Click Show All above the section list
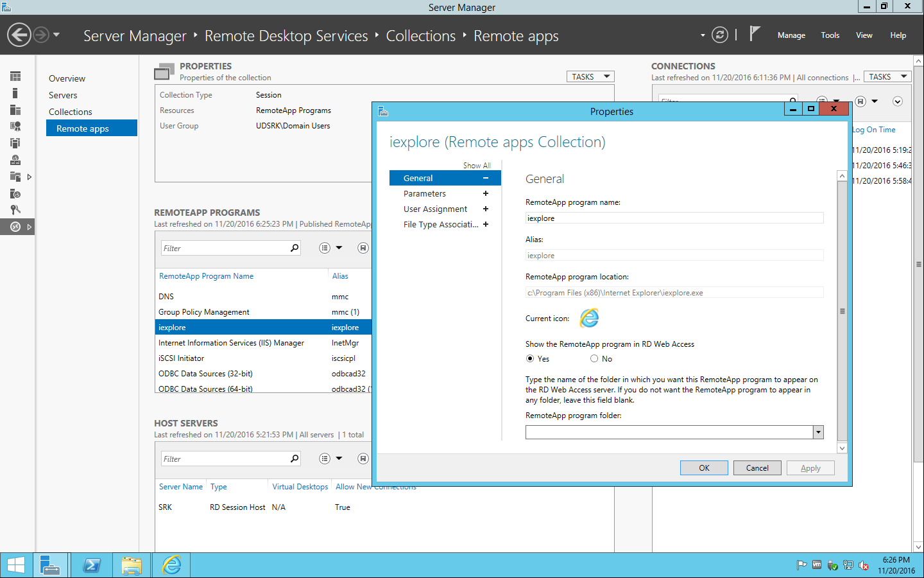This screenshot has width=924, height=578. [x=477, y=165]
